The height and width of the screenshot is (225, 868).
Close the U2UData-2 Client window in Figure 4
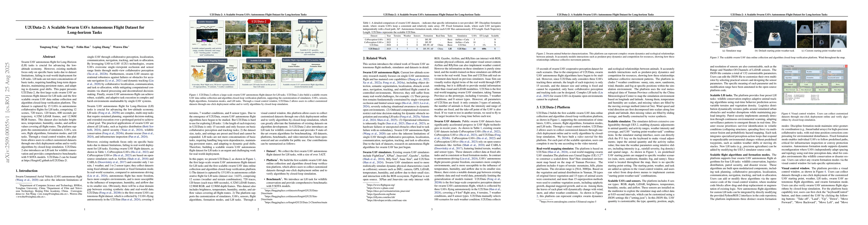tap(846, 66)
